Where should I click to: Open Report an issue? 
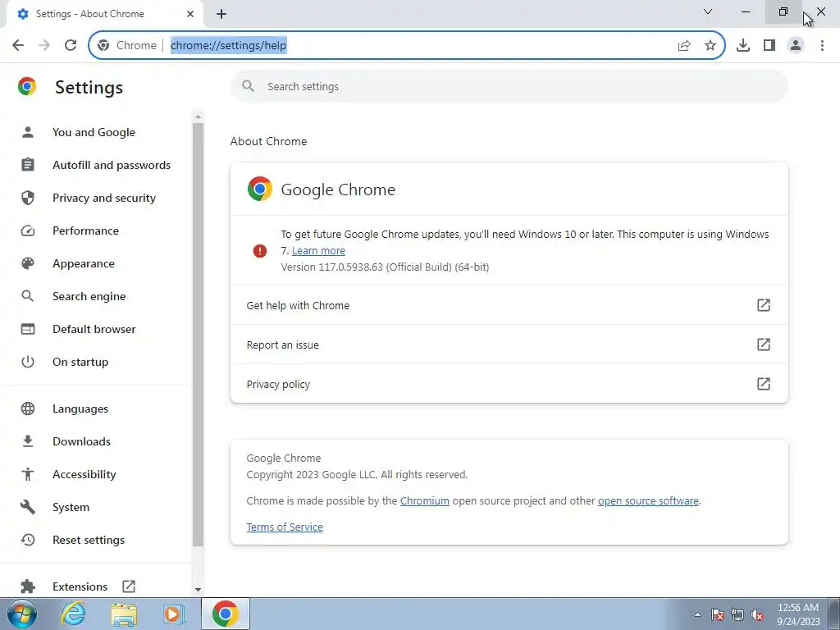pos(509,345)
